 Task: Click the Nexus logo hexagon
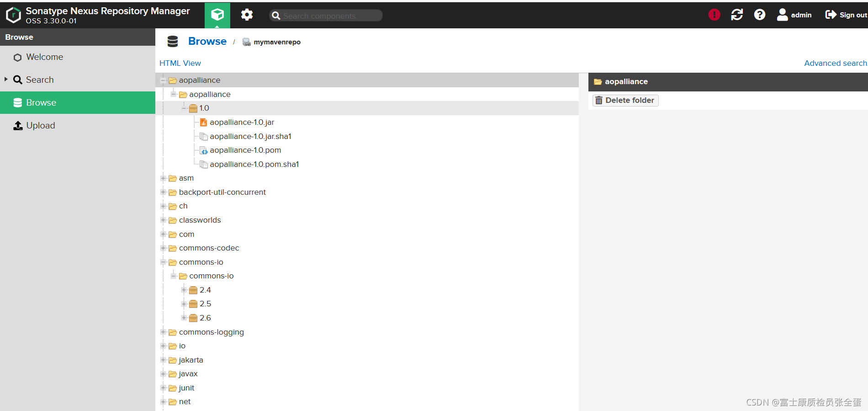coord(14,15)
